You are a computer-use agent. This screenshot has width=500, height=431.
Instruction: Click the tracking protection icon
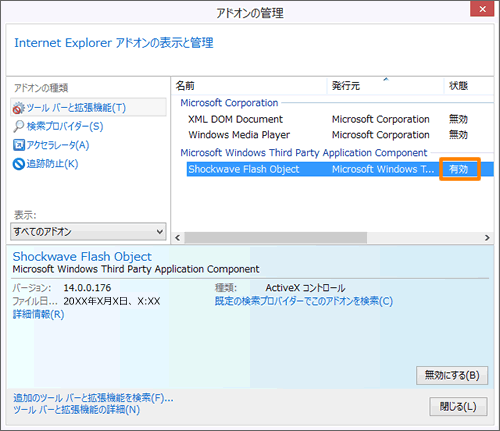tap(19, 164)
